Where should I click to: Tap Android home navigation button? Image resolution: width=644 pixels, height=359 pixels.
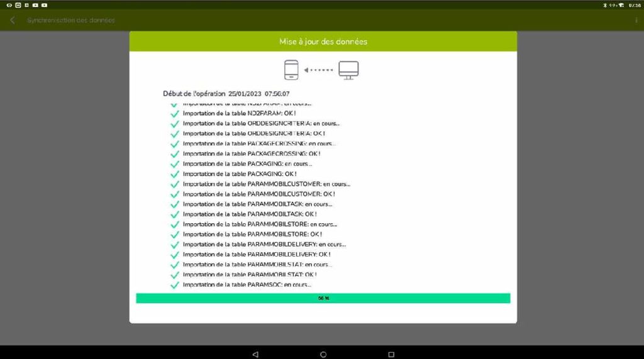pos(323,354)
